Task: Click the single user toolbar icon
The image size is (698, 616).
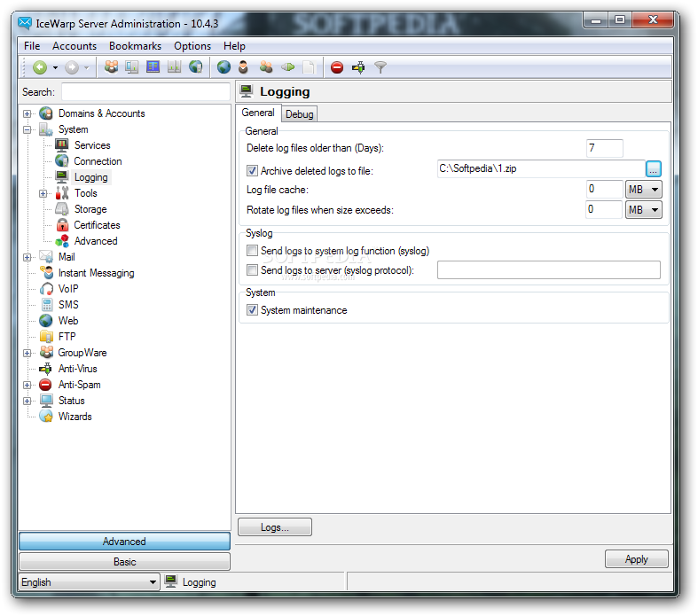Action: tap(243, 67)
